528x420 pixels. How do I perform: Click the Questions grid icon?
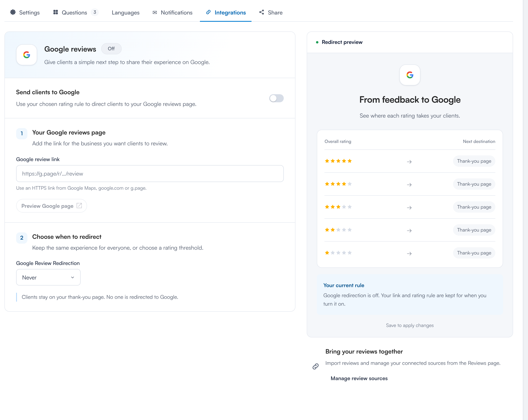[56, 12]
